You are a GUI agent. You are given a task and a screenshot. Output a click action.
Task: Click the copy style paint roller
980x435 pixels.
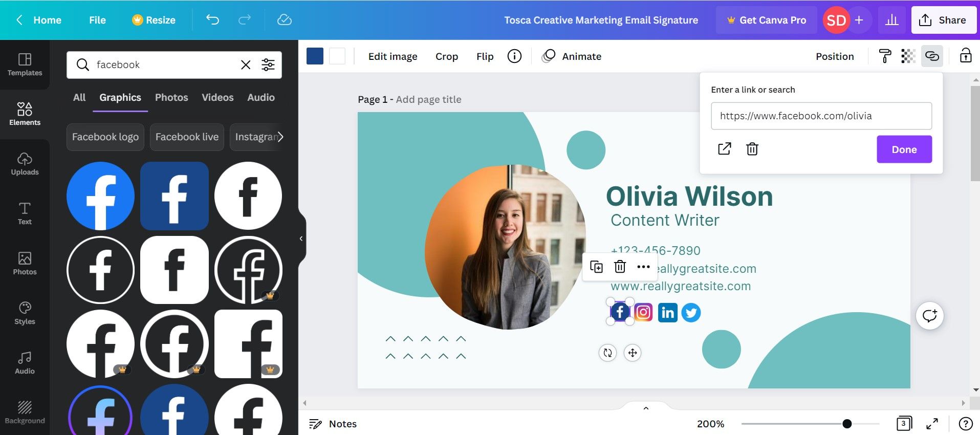[885, 56]
